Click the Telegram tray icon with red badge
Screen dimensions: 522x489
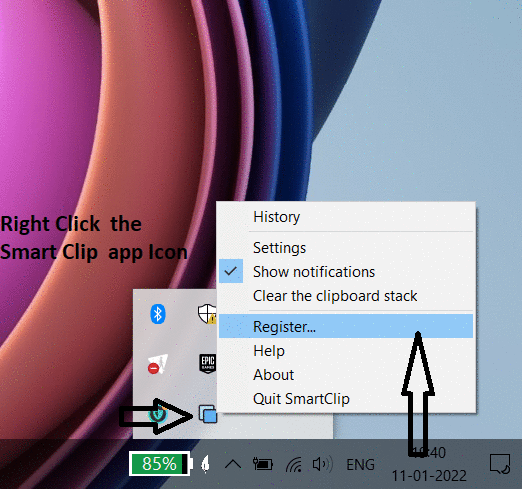158,364
